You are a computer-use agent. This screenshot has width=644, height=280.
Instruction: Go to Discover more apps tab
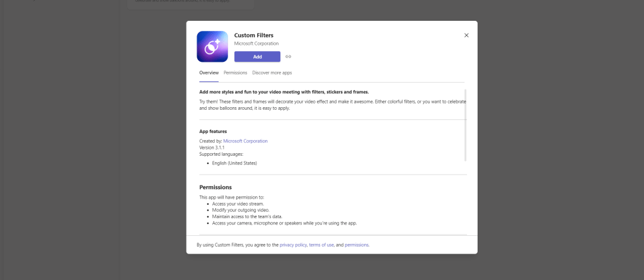click(x=272, y=73)
